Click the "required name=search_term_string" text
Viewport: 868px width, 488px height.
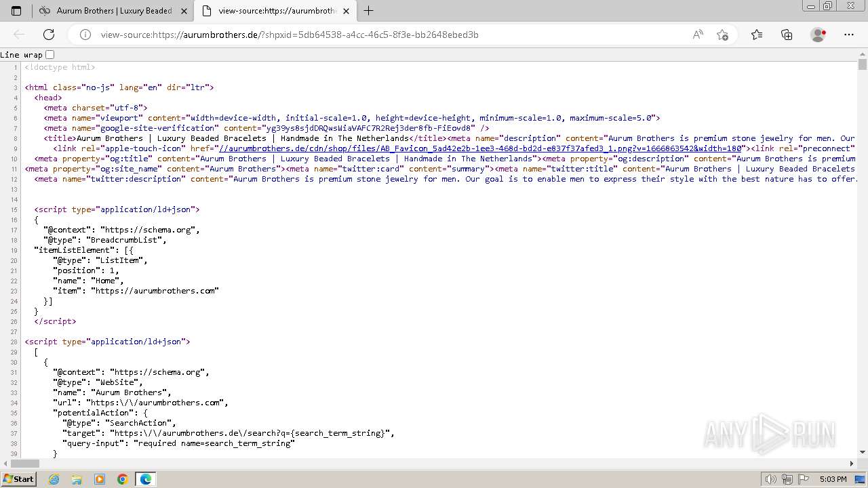coord(214,443)
